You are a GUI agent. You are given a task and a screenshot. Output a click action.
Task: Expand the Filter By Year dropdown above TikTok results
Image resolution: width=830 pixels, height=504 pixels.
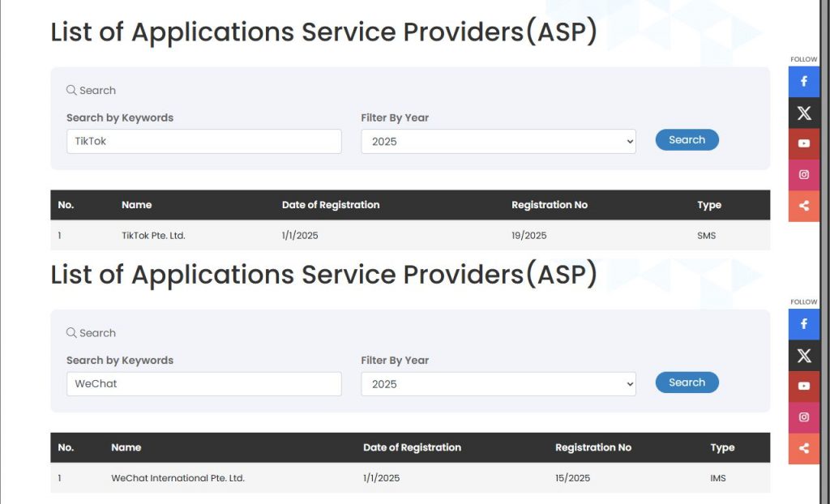pyautogui.click(x=498, y=141)
